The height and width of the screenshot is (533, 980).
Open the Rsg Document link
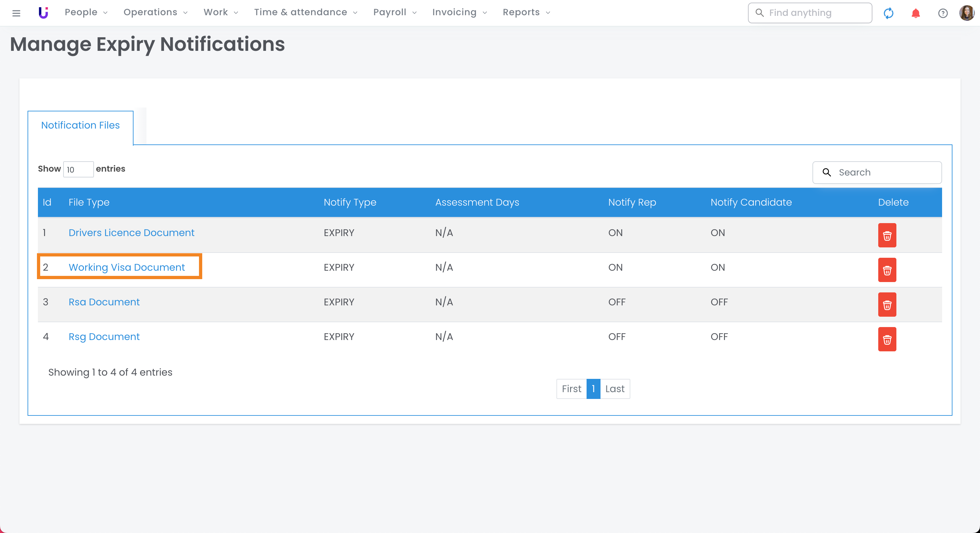[x=104, y=337]
